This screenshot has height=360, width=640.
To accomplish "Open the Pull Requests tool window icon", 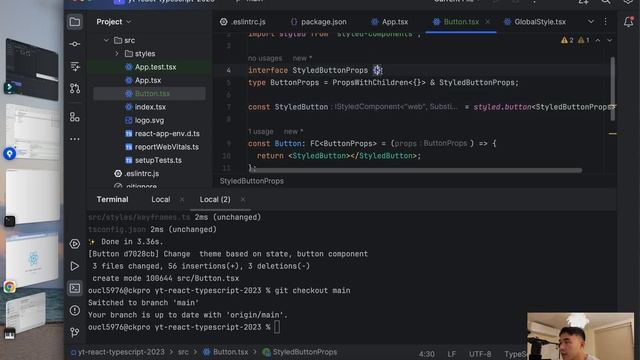I will (x=75, y=88).
